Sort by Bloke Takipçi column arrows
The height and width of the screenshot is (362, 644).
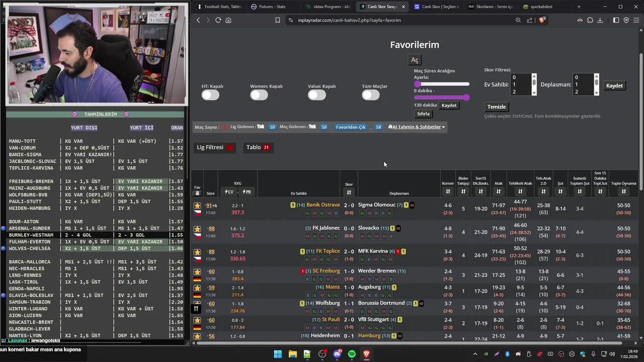coord(463,192)
